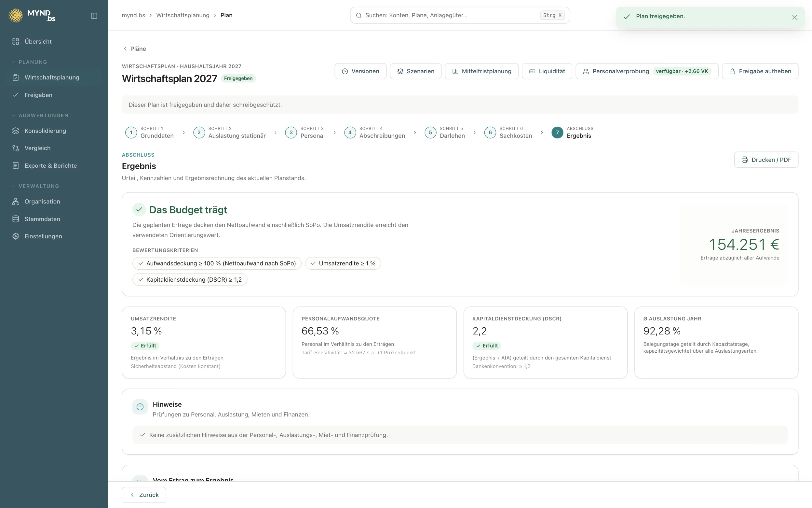Collapse the AUSWERTUNGEN sidebar group

(x=40, y=115)
